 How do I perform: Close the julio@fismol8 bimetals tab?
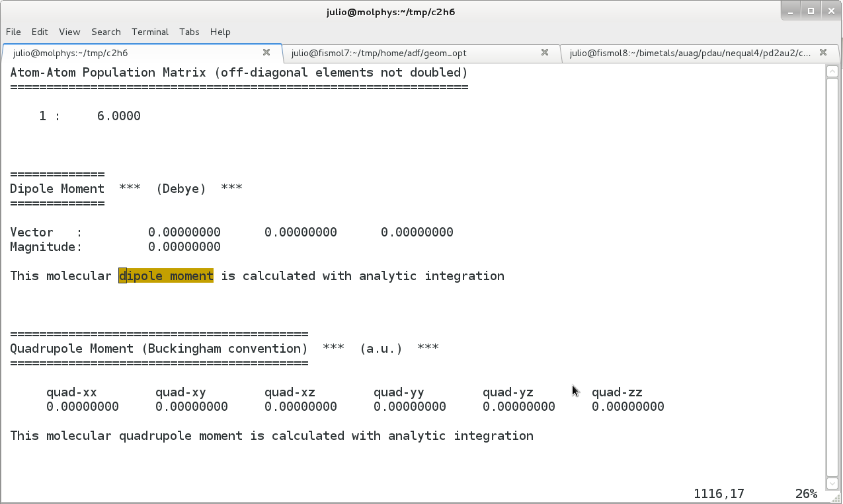click(x=823, y=53)
